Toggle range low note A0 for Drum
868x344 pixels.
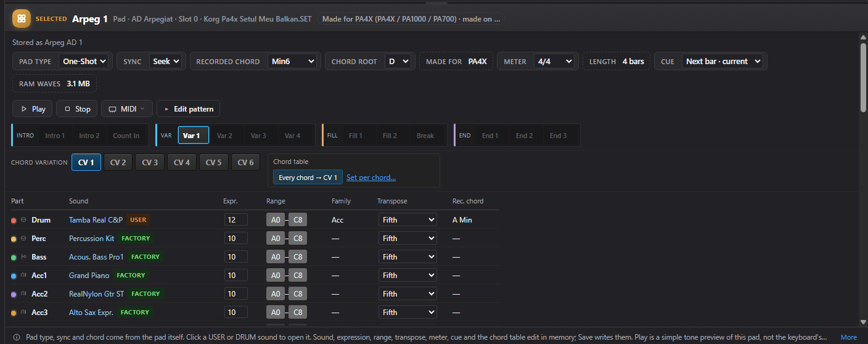tap(276, 220)
